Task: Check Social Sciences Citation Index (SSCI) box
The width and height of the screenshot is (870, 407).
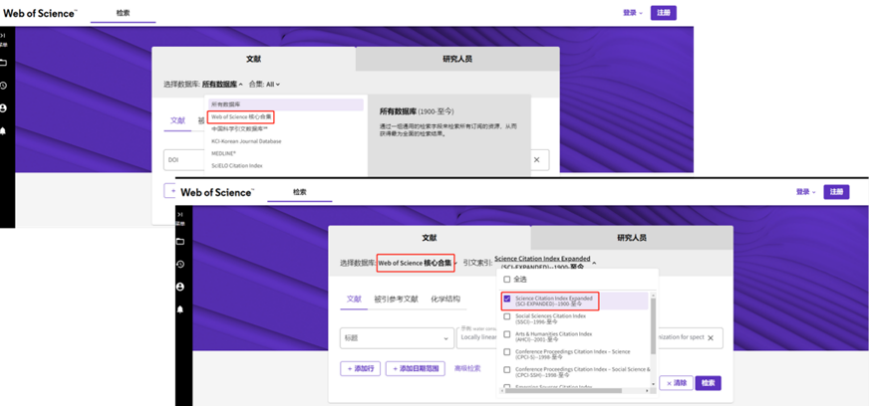Action: click(x=507, y=317)
